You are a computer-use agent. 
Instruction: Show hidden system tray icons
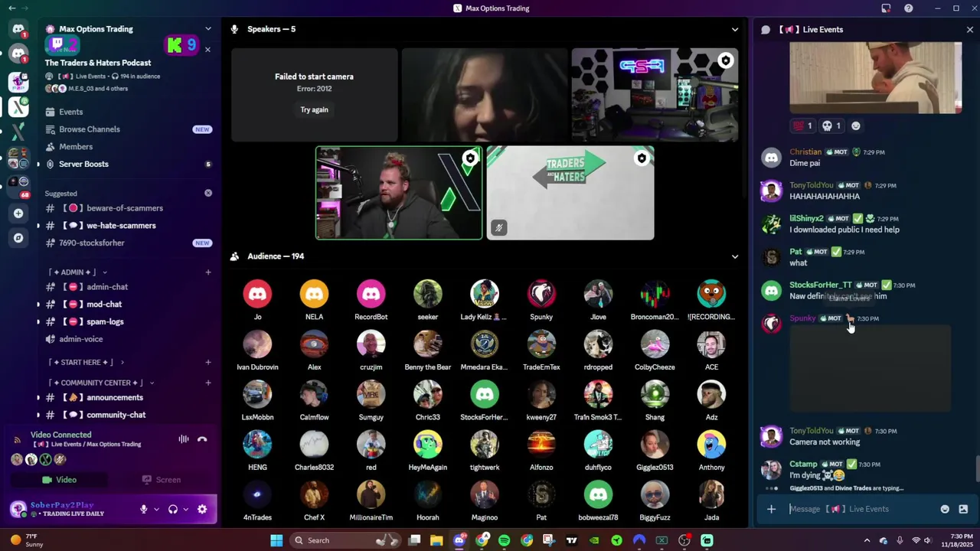(x=867, y=540)
